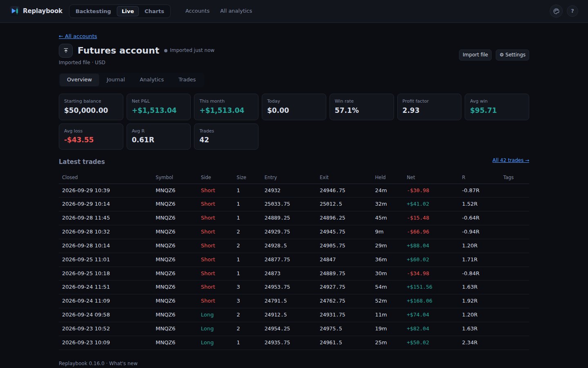Click the Imported file · USD subtitle

pos(82,63)
